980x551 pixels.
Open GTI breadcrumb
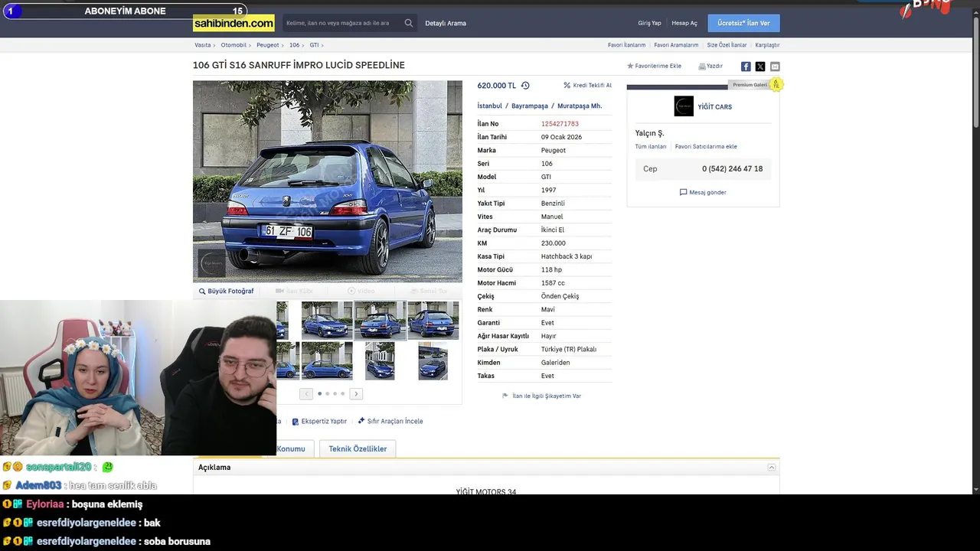pyautogui.click(x=314, y=45)
